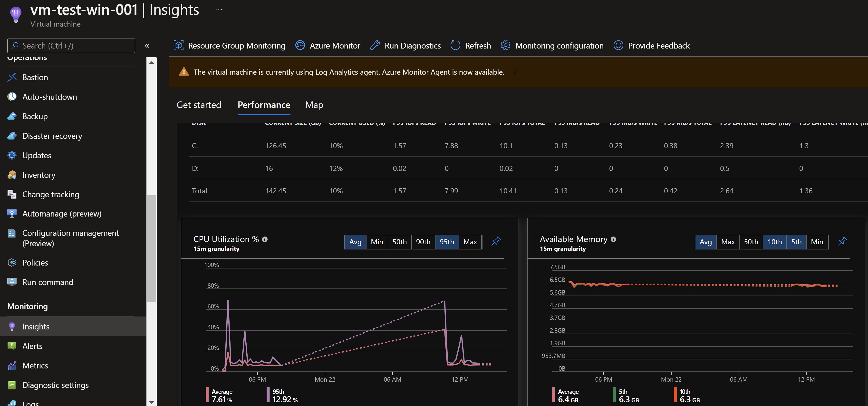The image size is (868, 406).
Task: Toggle 95th percentile on CPU Utilization chart
Action: [x=446, y=242]
